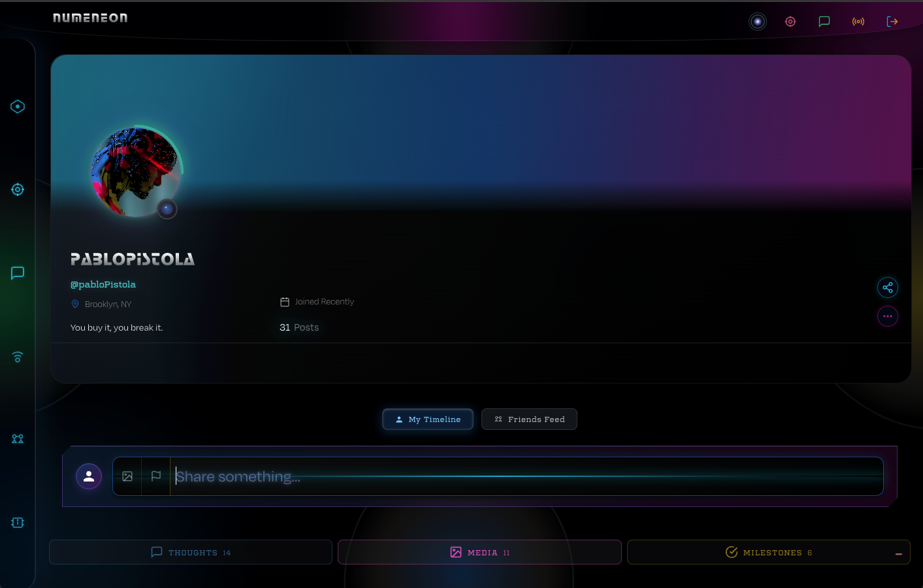Open the glowing orb icon in top bar
This screenshot has height=588, width=923.
pyautogui.click(x=758, y=22)
